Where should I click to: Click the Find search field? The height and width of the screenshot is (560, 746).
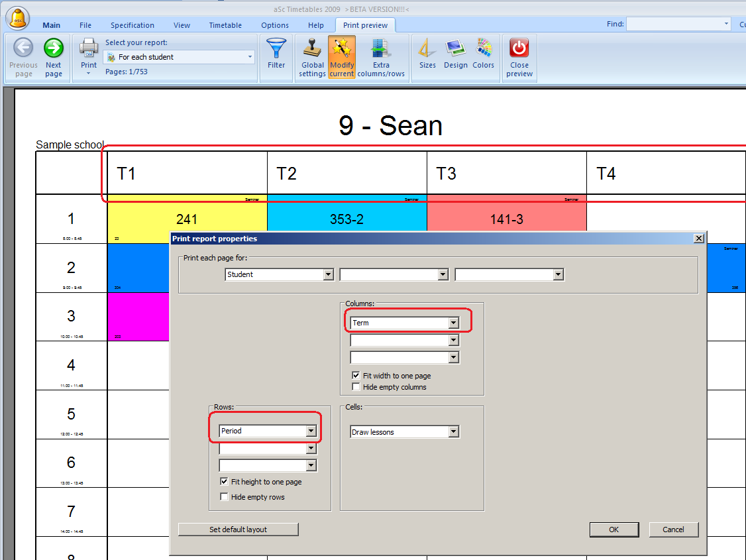coord(674,24)
